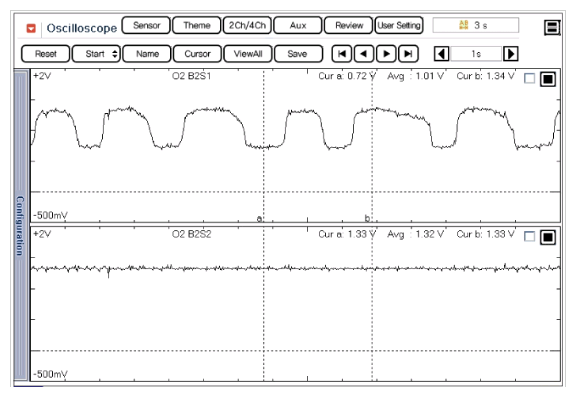Click the O2 B2S2 channel label

coord(191,234)
